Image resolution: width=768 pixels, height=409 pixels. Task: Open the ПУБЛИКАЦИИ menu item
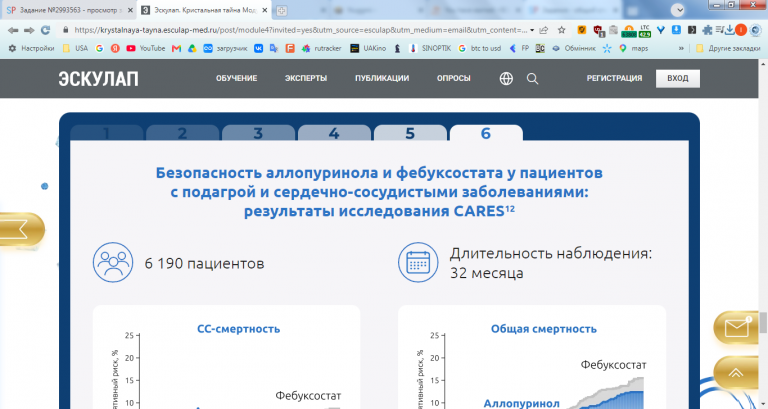[382, 78]
